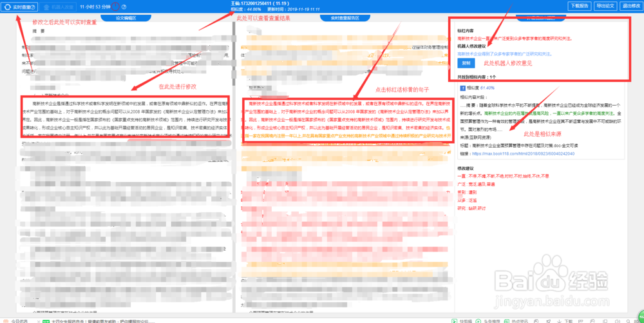The image size is (644, 323).
Task: Select the 论文编辑区 tab header
Action: click(126, 18)
